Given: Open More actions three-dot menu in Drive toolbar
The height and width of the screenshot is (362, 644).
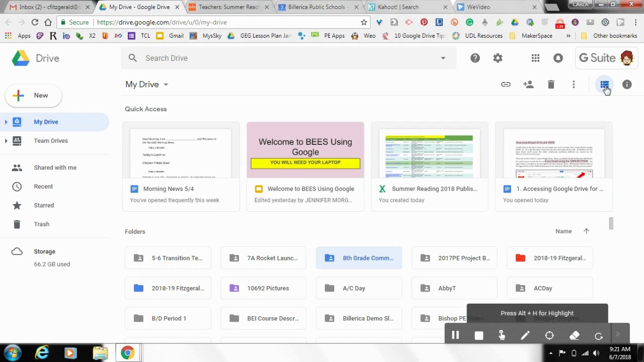Looking at the screenshot, I should [x=574, y=84].
